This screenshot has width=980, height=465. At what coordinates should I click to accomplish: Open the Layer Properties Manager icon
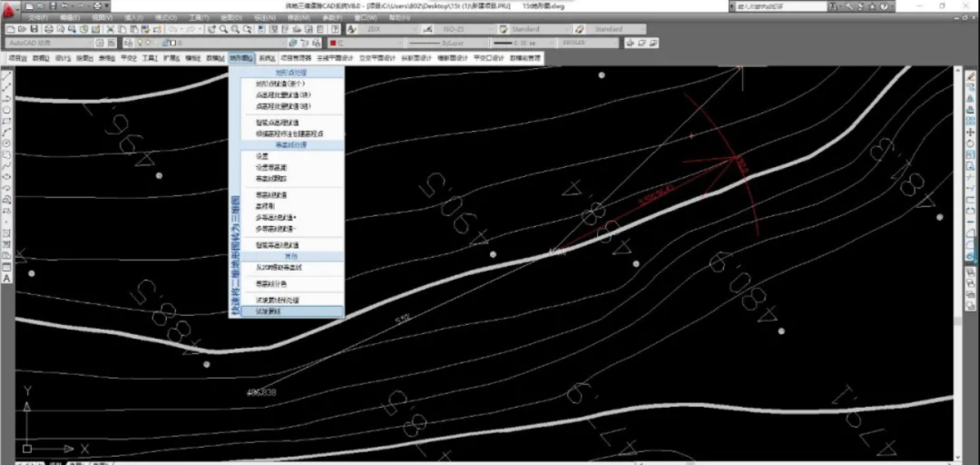127,44
